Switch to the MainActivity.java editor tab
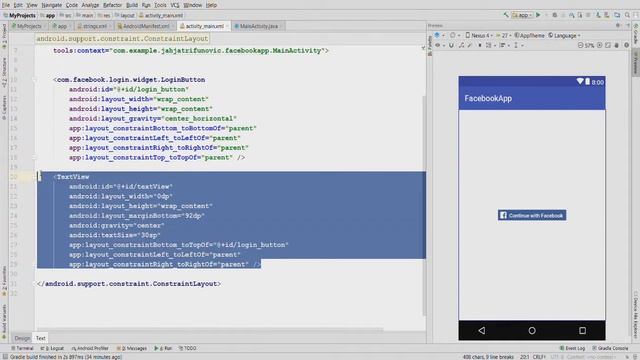Image resolution: width=640 pixels, height=360 pixels. pyautogui.click(x=258, y=26)
